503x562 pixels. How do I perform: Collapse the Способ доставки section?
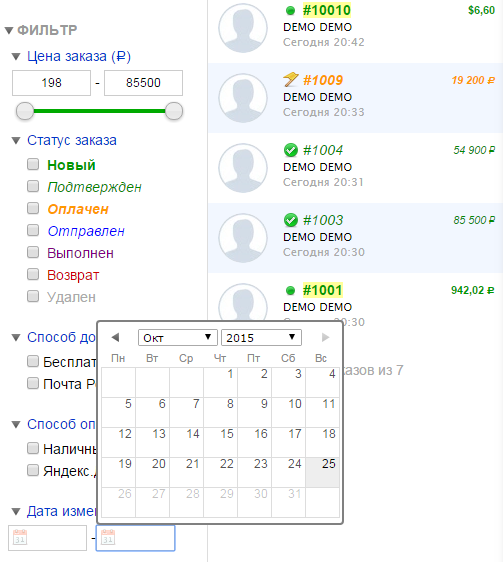pyautogui.click(x=16, y=338)
